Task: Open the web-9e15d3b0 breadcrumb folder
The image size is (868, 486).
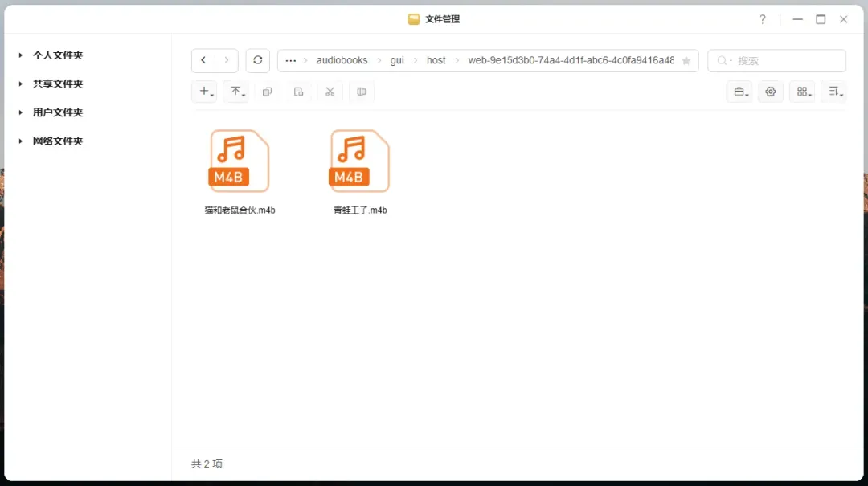Action: pos(571,60)
